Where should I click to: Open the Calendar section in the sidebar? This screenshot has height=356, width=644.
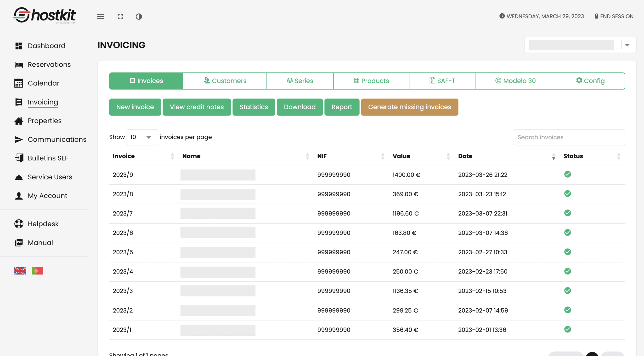click(x=44, y=83)
